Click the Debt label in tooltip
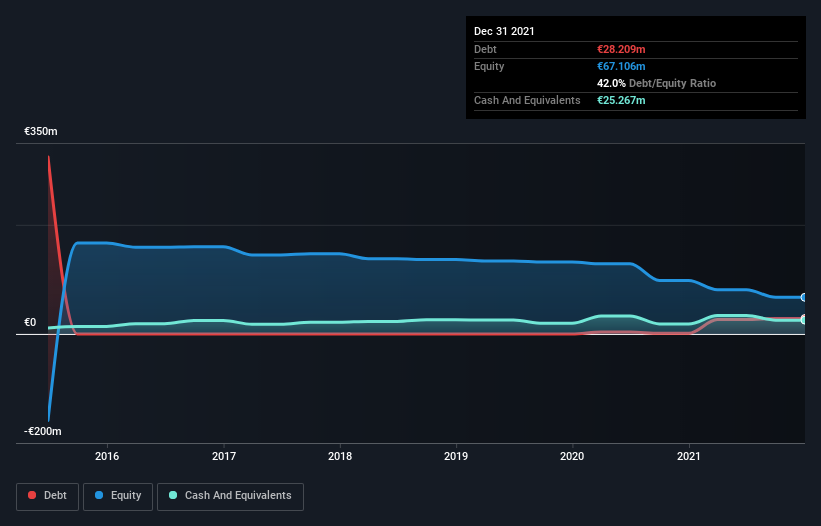The width and height of the screenshot is (821, 526). pyautogui.click(x=485, y=49)
